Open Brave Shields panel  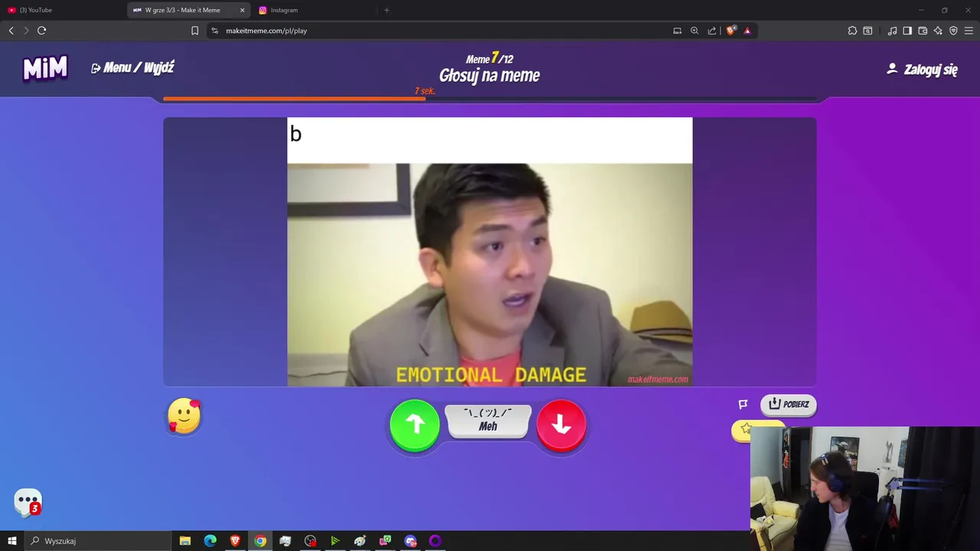[x=730, y=31]
